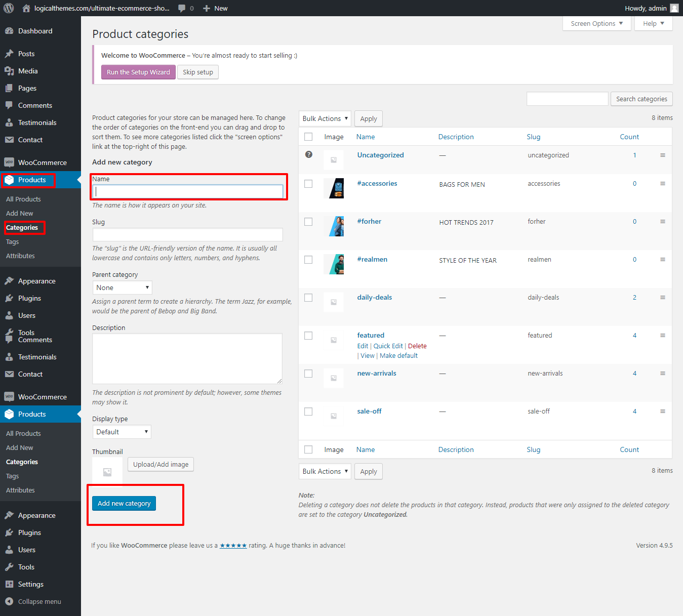Click the five-star rating link

(x=233, y=546)
